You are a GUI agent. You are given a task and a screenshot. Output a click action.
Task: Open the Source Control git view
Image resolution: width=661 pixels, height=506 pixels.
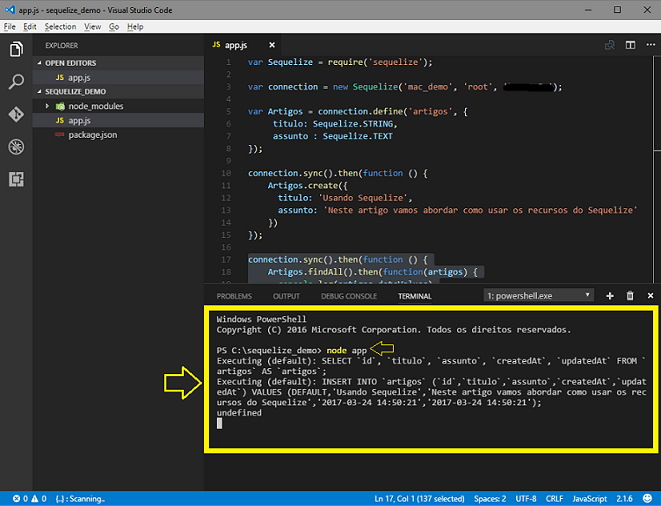click(16, 114)
